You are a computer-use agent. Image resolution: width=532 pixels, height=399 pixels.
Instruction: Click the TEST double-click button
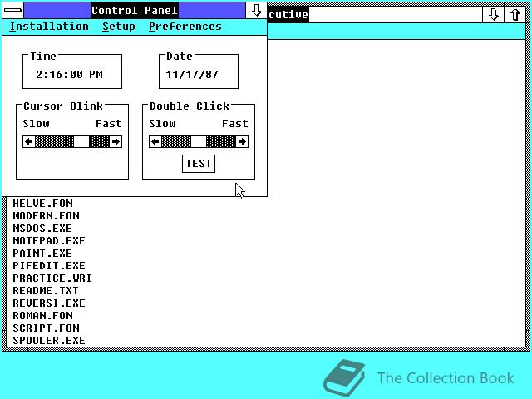[x=199, y=164]
